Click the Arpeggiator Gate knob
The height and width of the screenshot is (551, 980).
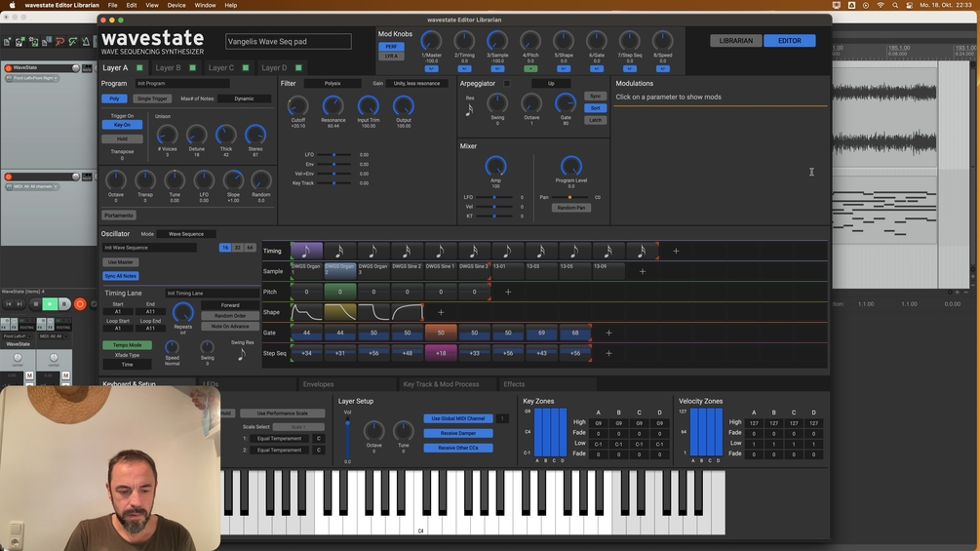tap(565, 103)
